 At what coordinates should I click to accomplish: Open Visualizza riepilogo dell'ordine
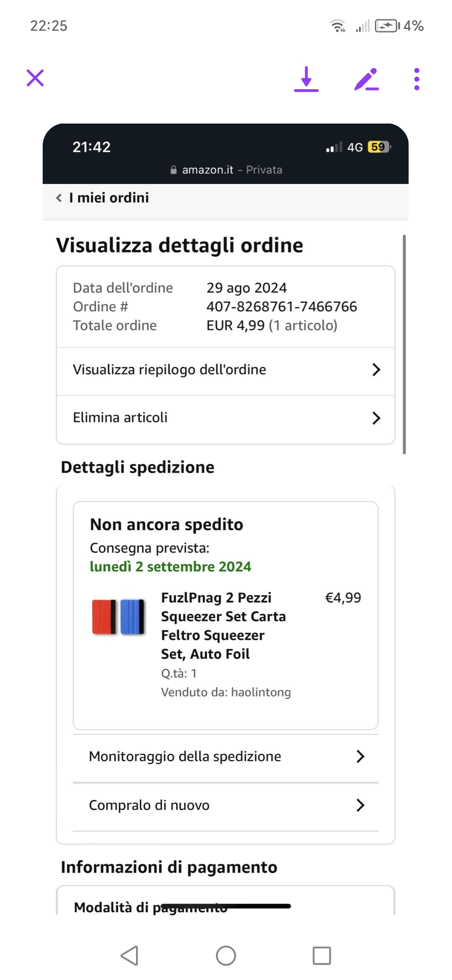click(169, 370)
